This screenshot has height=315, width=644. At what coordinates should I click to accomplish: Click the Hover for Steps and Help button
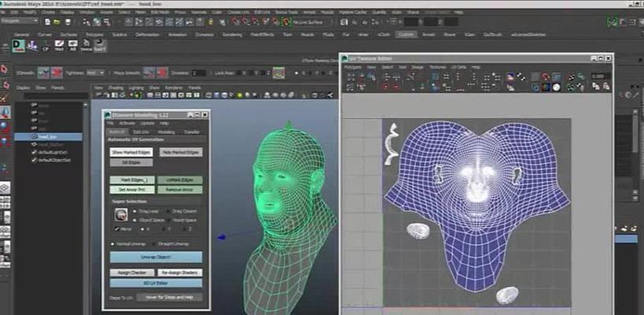(x=170, y=297)
